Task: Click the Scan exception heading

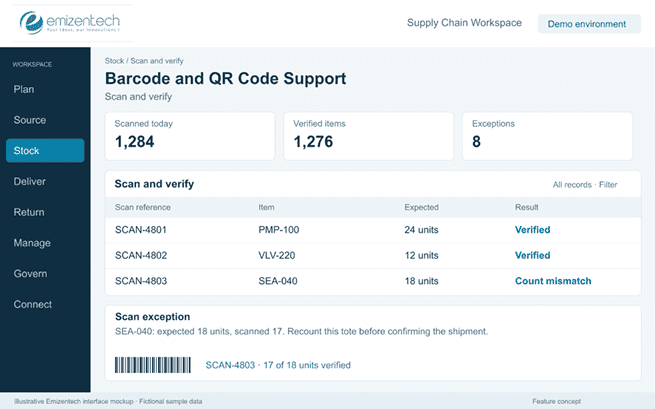Action: [x=152, y=317]
